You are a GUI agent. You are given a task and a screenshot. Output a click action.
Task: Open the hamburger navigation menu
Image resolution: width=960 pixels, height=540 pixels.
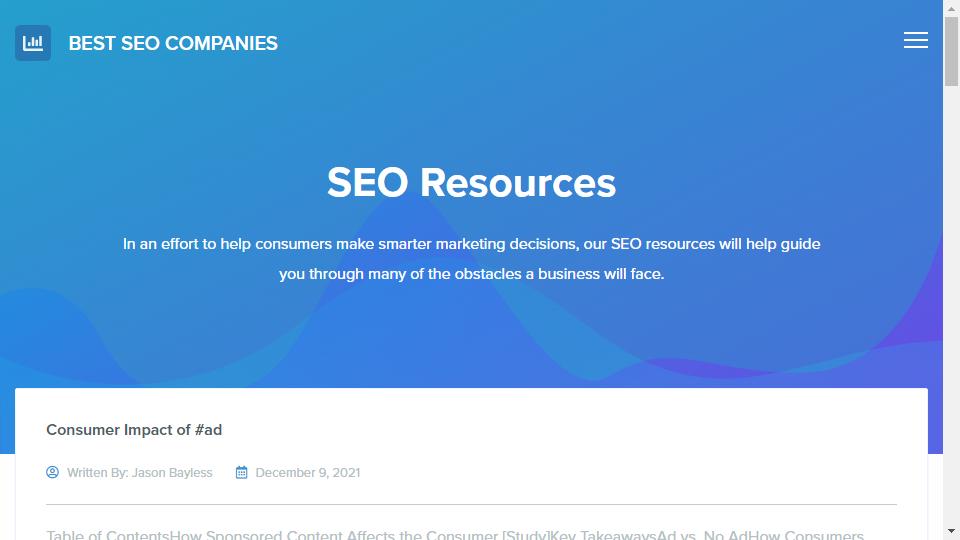click(x=915, y=40)
